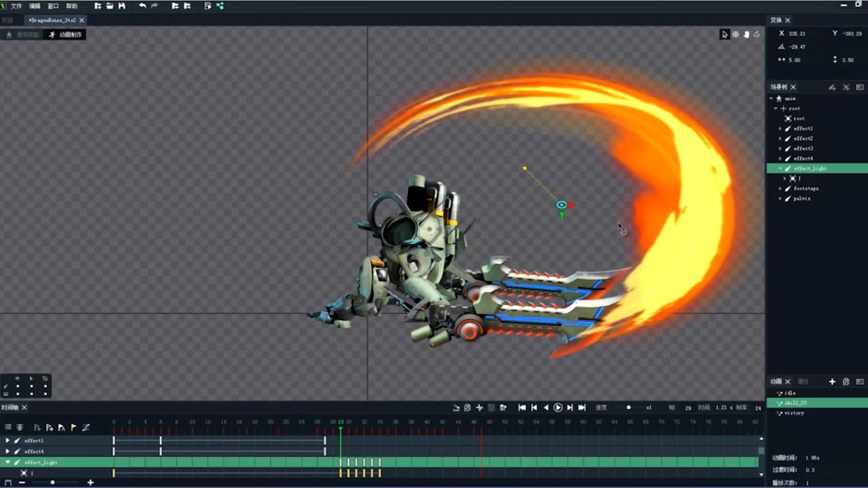Screen dimensions: 868x488
Task: Select the pose tool beside the pointer tool
Action: (735, 35)
